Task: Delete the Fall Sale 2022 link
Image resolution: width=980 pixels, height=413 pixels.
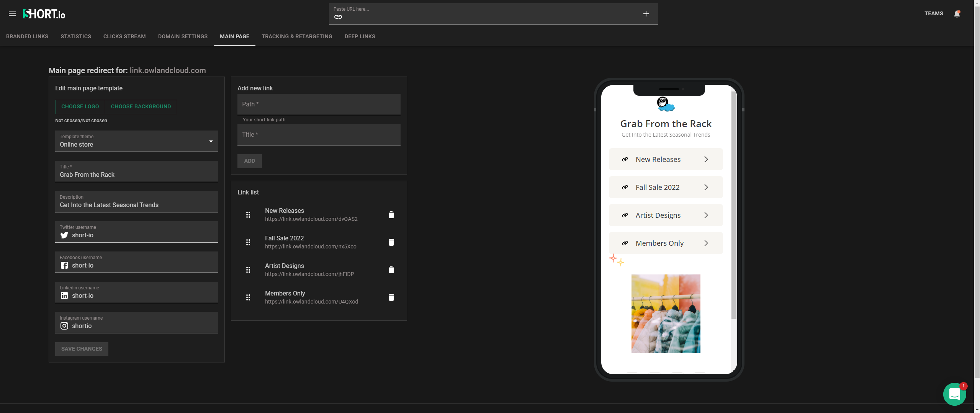Action: click(x=391, y=242)
